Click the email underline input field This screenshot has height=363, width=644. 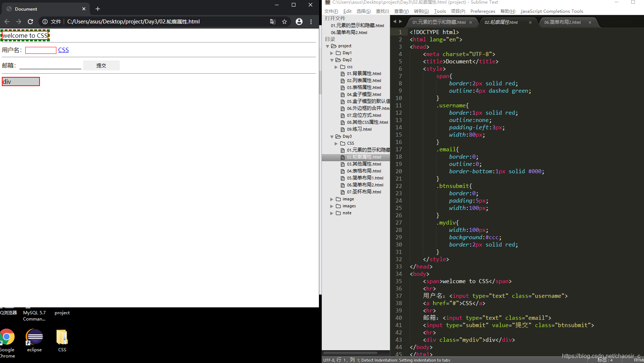(x=50, y=66)
